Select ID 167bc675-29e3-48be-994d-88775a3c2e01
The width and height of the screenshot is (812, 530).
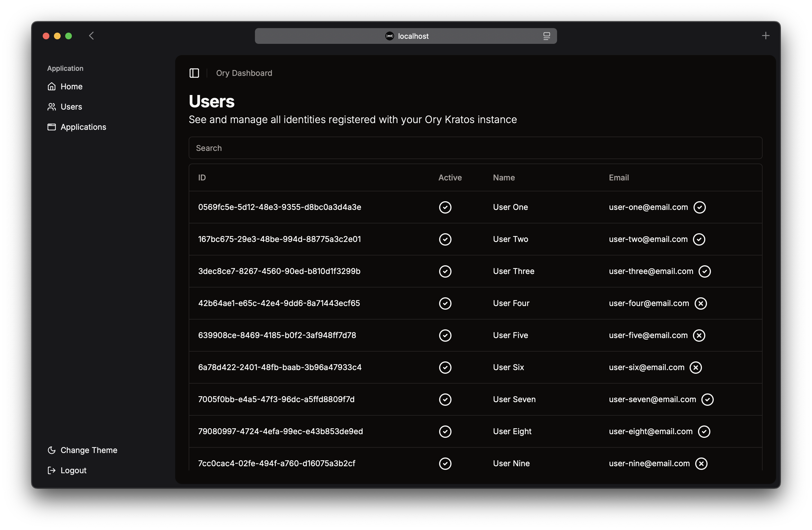tap(279, 239)
